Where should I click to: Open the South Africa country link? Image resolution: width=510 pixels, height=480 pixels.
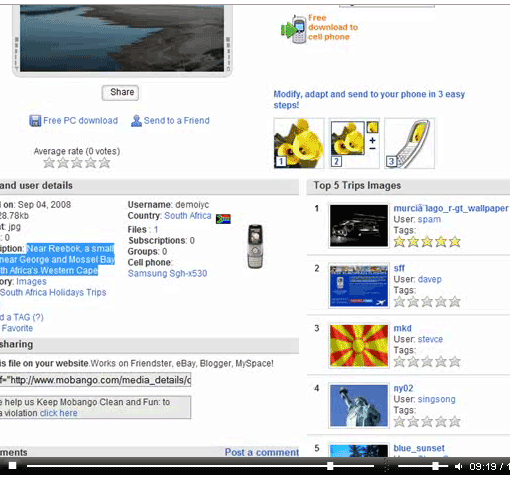(x=188, y=216)
